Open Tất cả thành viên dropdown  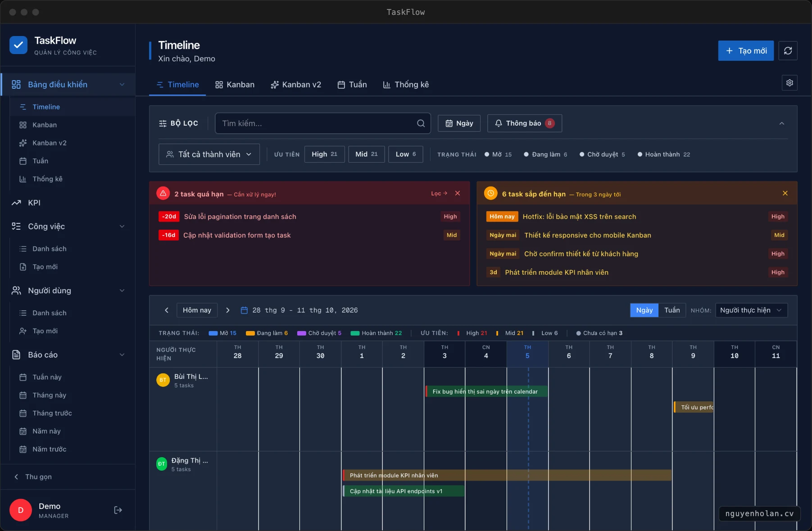[209, 154]
